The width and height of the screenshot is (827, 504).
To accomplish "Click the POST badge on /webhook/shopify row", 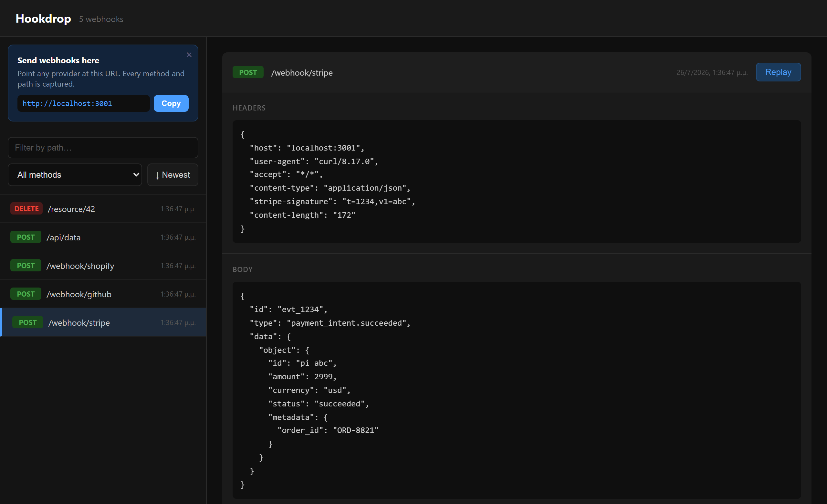I will tap(26, 266).
